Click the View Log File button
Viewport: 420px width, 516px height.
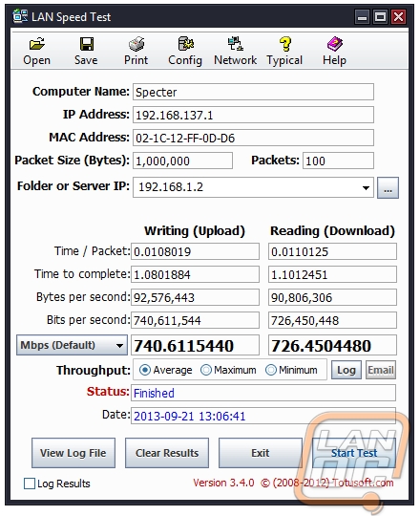coord(73,453)
